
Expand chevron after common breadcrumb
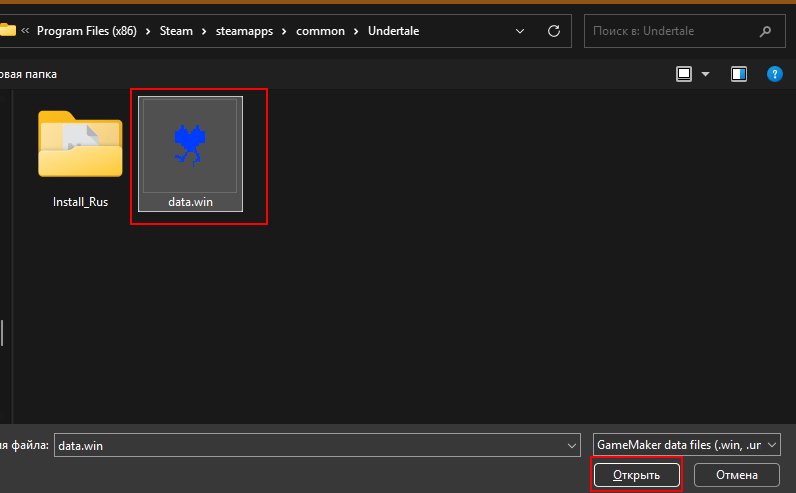pos(356,31)
